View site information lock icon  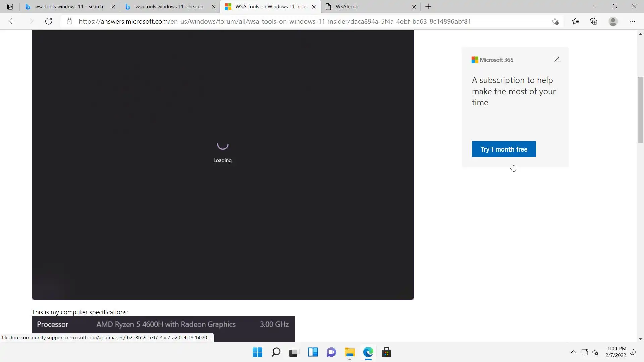pyautogui.click(x=69, y=21)
